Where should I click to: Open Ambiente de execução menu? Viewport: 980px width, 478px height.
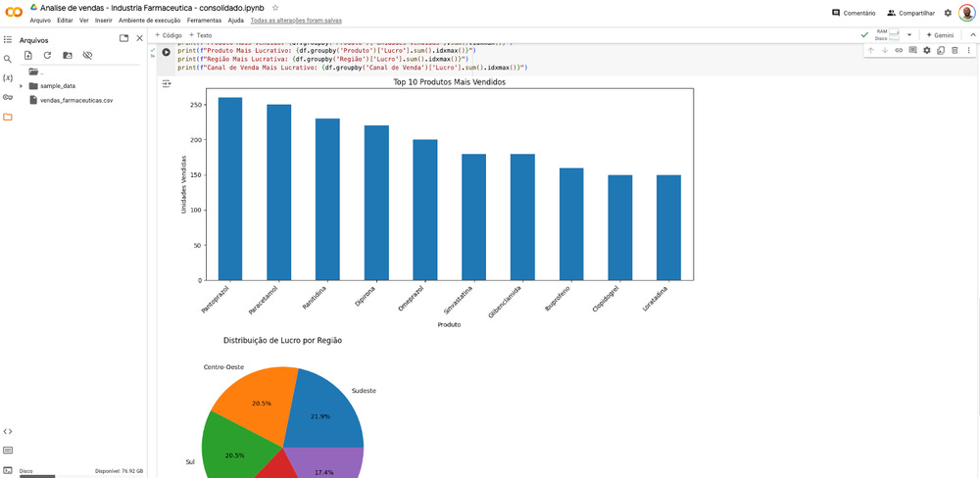[x=149, y=21]
